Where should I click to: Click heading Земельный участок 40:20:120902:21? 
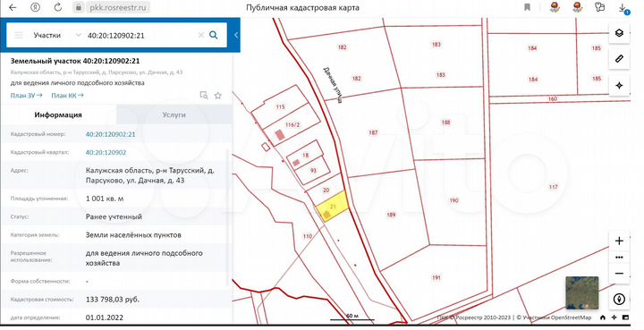75,61
